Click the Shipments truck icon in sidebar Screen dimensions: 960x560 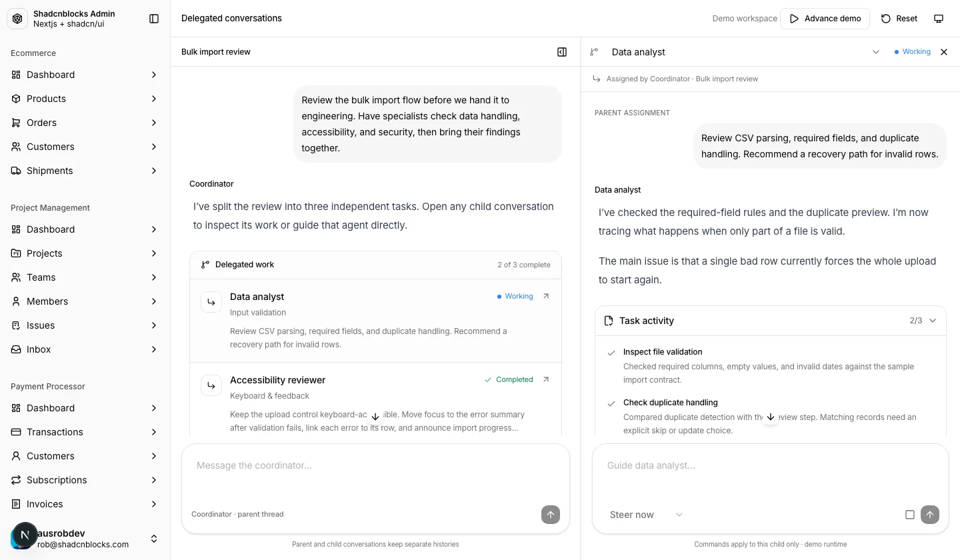pyautogui.click(x=16, y=171)
